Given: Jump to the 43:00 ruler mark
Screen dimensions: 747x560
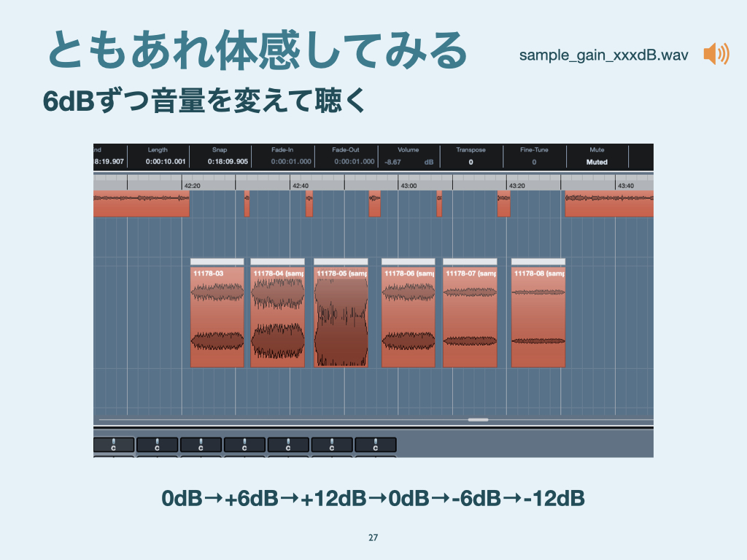Looking at the screenshot, I should pyautogui.click(x=408, y=185).
